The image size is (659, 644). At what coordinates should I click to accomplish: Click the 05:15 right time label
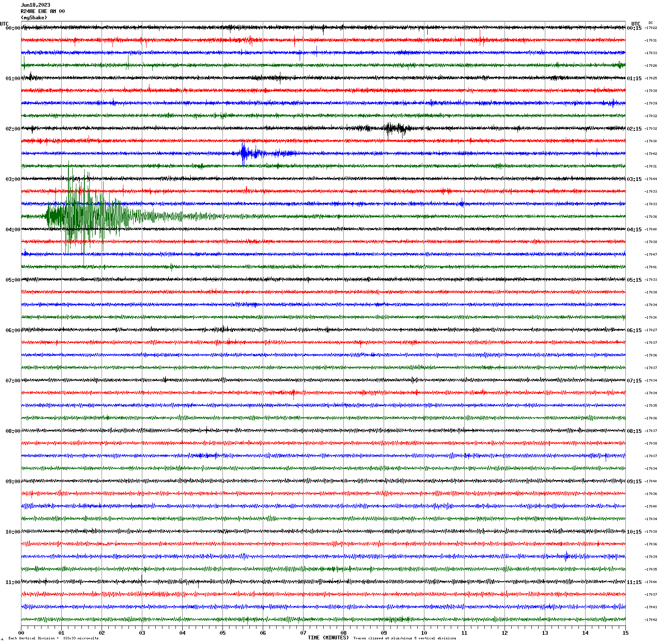[x=634, y=280]
